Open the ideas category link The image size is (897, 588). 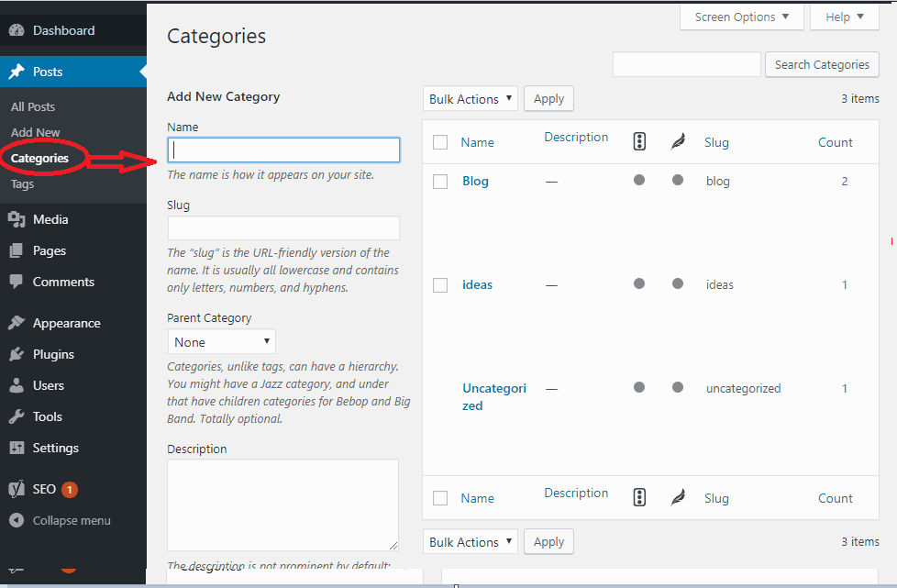coord(477,285)
